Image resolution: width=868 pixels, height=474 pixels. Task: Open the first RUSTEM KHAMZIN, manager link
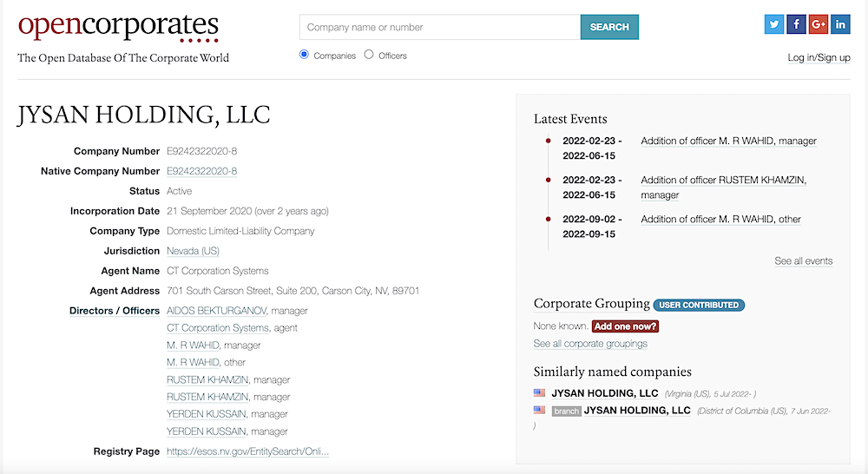[207, 380]
